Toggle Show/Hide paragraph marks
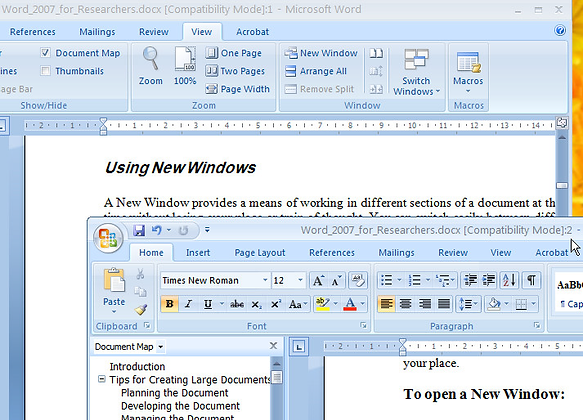This screenshot has width=583, height=420. pyautogui.click(x=532, y=280)
